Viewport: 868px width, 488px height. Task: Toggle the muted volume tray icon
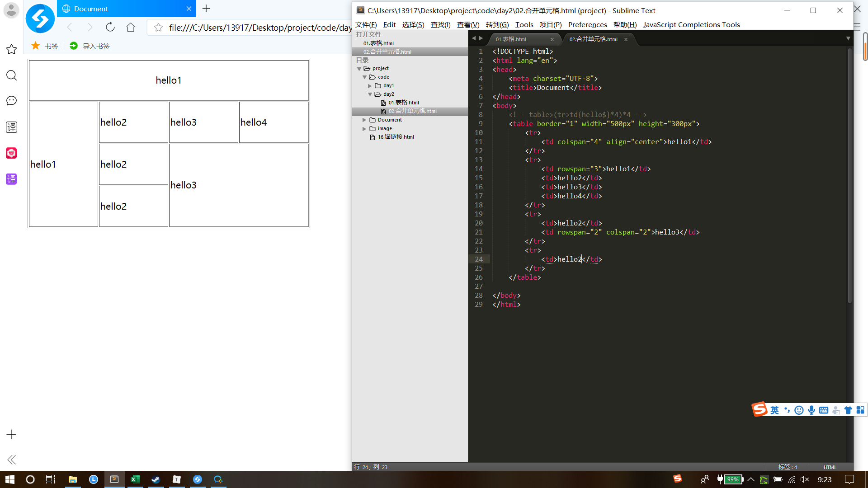805,479
